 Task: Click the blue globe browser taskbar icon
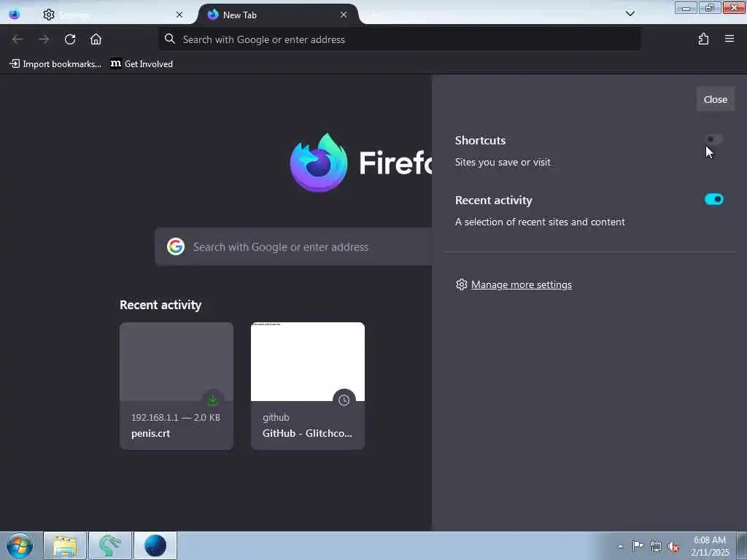(155, 545)
